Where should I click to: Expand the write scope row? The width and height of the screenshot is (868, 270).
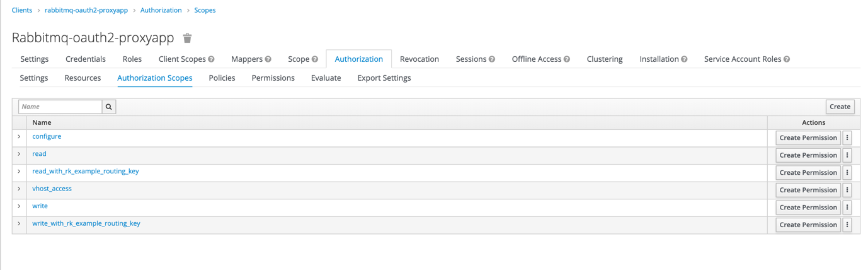pyautogui.click(x=19, y=206)
